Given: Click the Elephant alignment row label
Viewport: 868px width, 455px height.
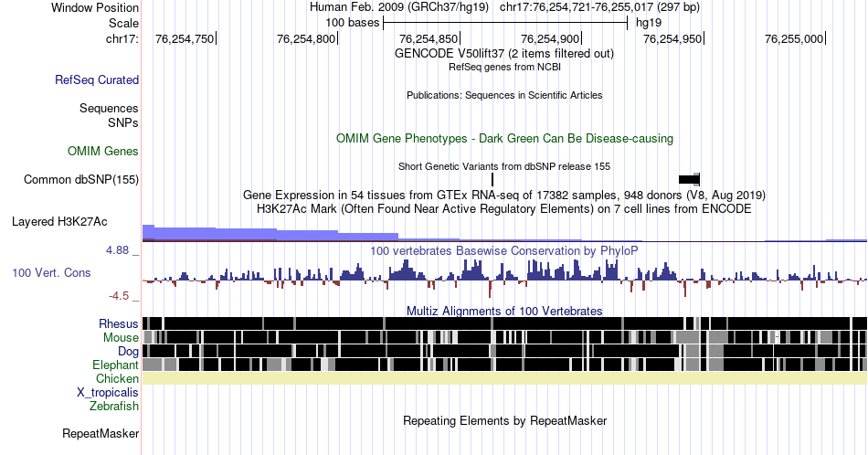Looking at the screenshot, I should [116, 365].
